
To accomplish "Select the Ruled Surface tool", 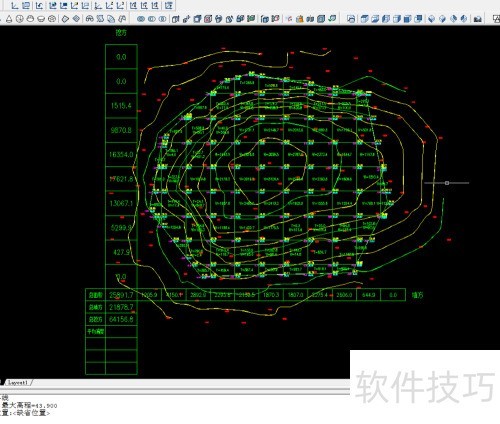I will (111, 19).
